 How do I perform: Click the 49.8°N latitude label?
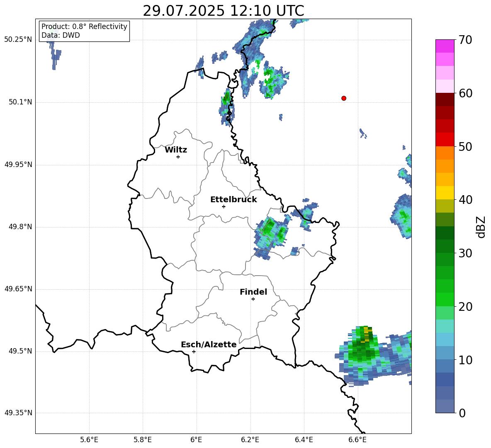click(20, 227)
